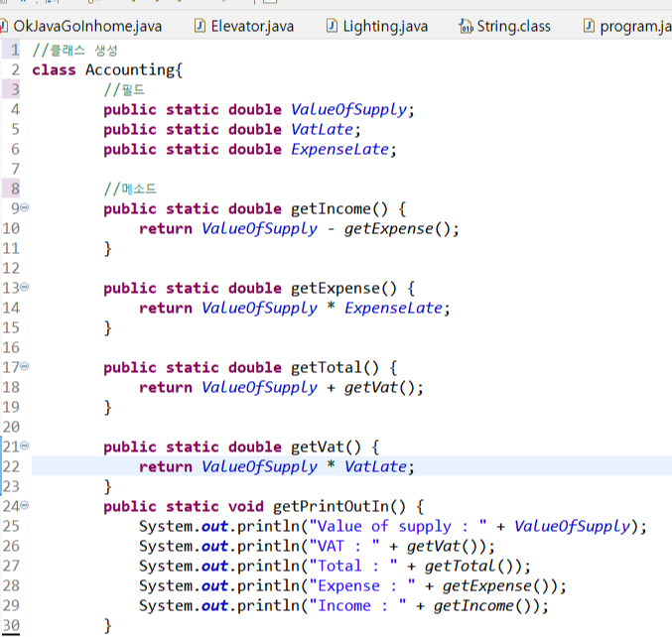Click the class keyword on line 2
Image resolution: width=672 pixels, height=637 pixels.
54,70
